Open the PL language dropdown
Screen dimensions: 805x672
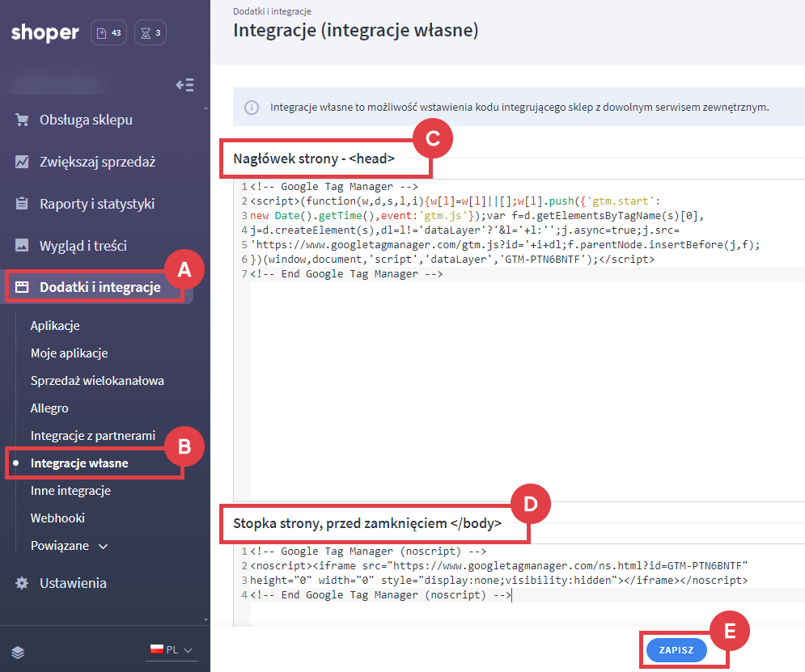click(172, 650)
